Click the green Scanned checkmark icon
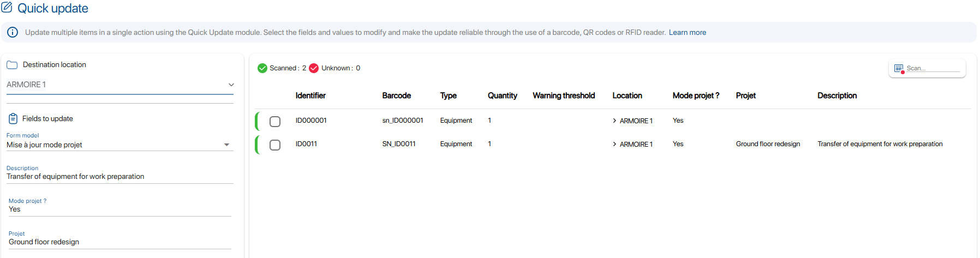 point(262,68)
